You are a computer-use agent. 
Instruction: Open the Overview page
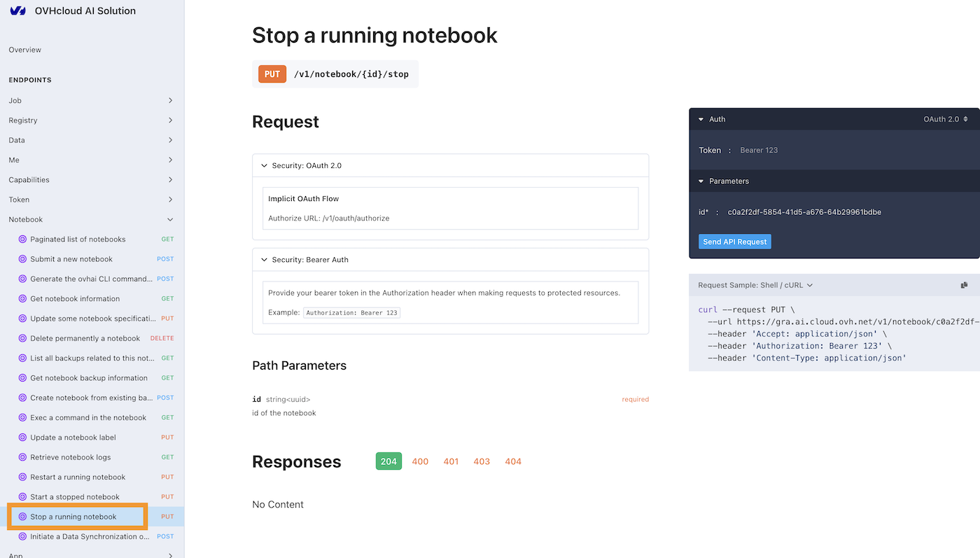(x=24, y=50)
